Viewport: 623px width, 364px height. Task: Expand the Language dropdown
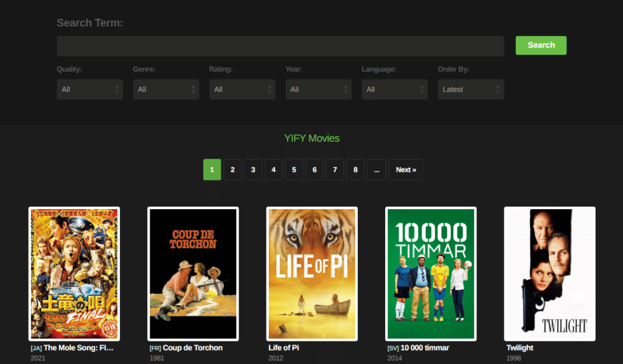coord(394,89)
